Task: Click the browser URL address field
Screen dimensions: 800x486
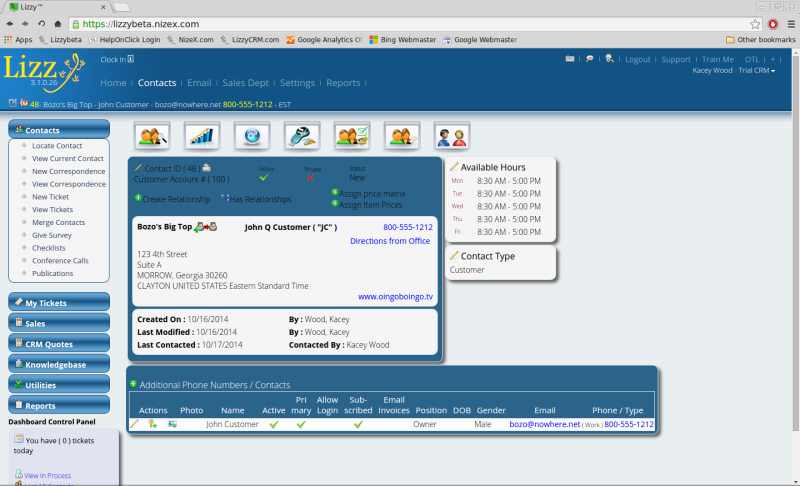Action: [x=400, y=23]
